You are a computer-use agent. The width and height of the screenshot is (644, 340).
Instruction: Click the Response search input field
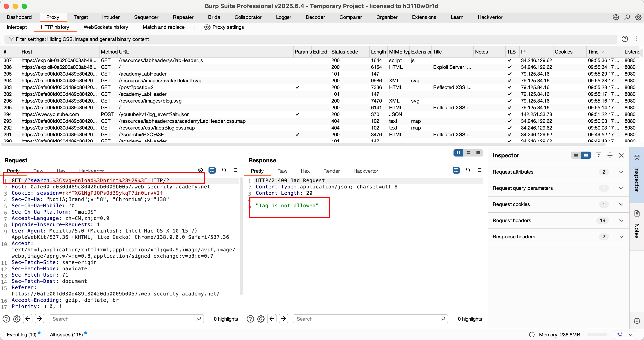click(370, 319)
